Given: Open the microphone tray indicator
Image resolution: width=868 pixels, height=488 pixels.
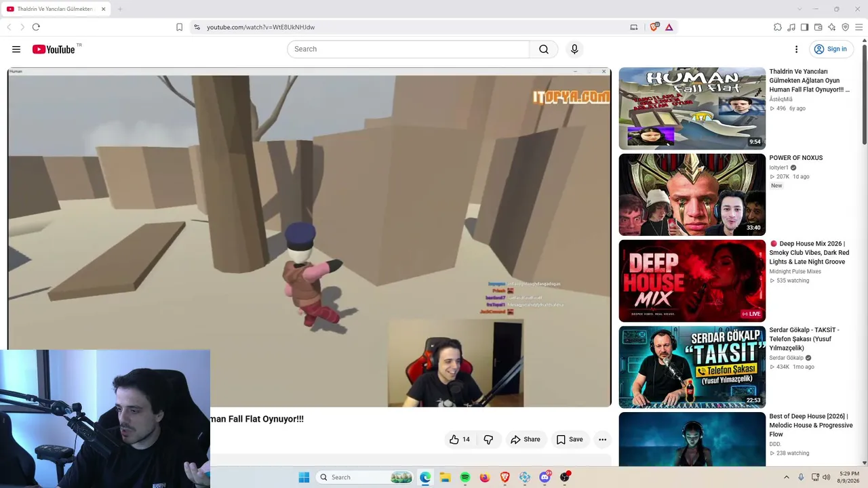Looking at the screenshot, I should pos(801,477).
